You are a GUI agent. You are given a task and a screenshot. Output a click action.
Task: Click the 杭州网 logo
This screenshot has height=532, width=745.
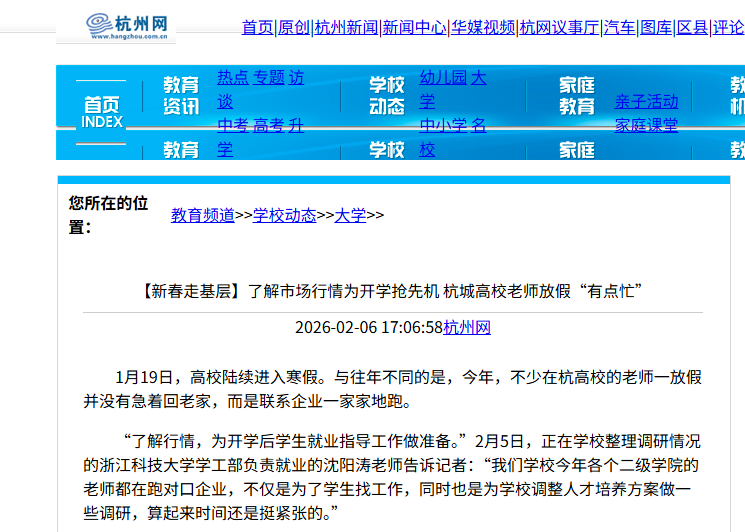115,26
